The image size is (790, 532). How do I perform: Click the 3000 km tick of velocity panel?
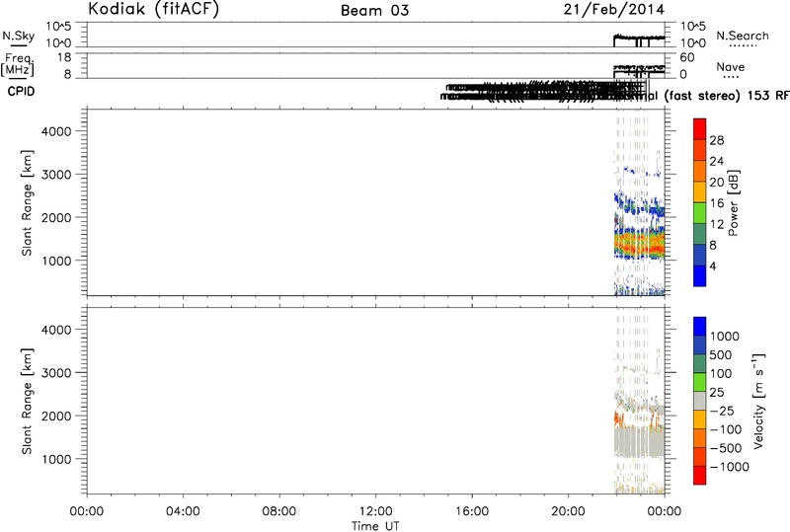click(55, 373)
